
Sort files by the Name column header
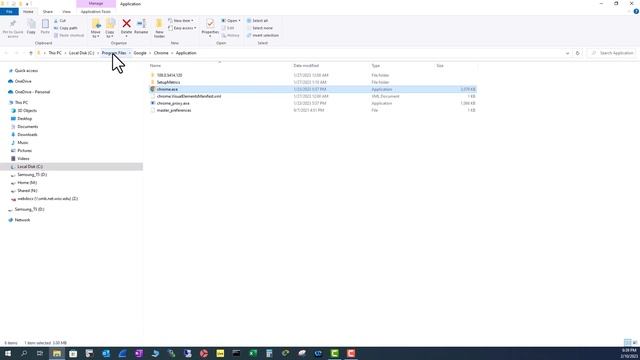[x=155, y=66]
